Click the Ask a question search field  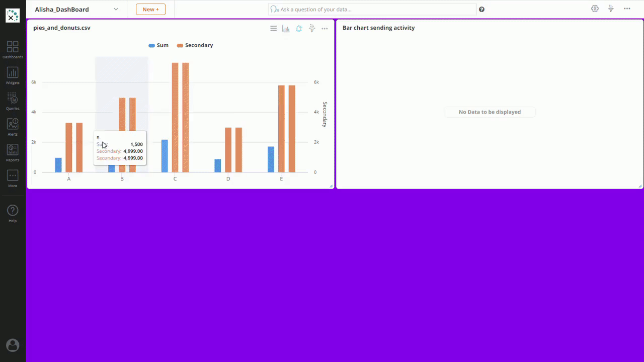[x=372, y=10]
